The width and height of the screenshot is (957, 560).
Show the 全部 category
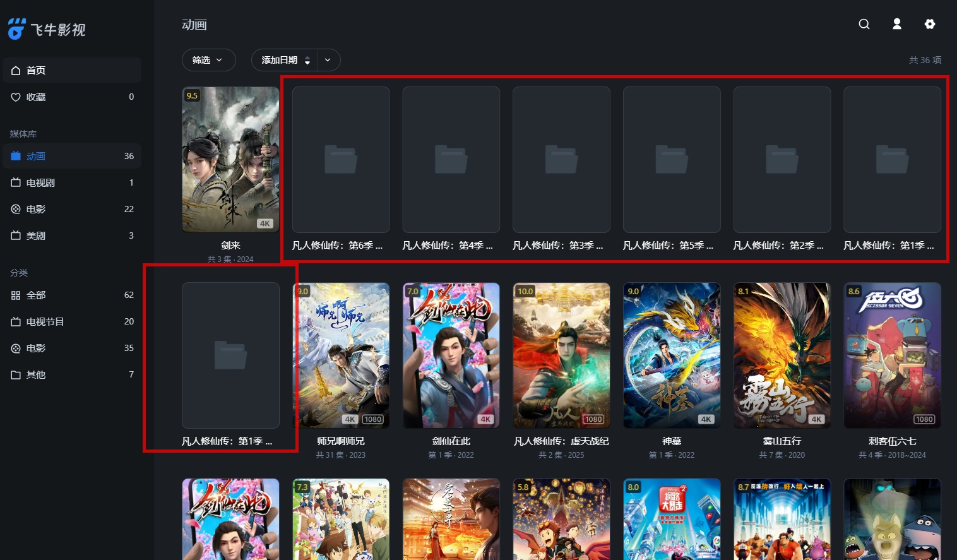pos(72,295)
